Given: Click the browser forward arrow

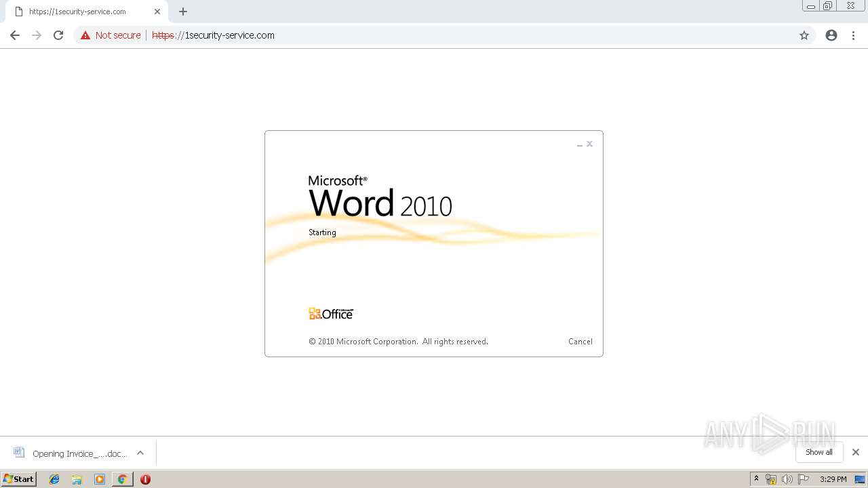Looking at the screenshot, I should tap(37, 35).
